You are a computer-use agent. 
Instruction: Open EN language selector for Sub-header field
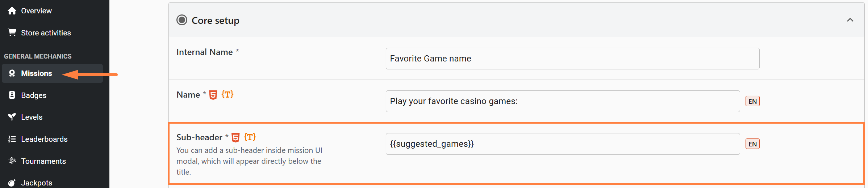[752, 144]
